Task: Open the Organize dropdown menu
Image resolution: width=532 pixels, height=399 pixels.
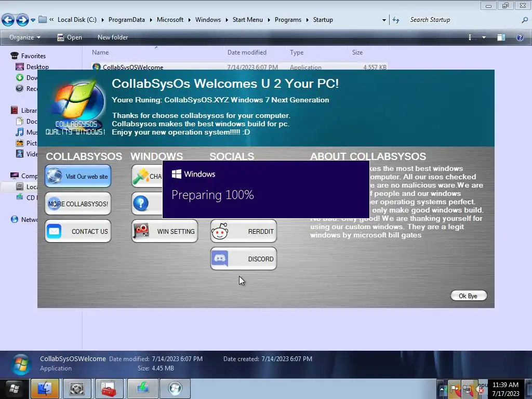Action: (25, 37)
